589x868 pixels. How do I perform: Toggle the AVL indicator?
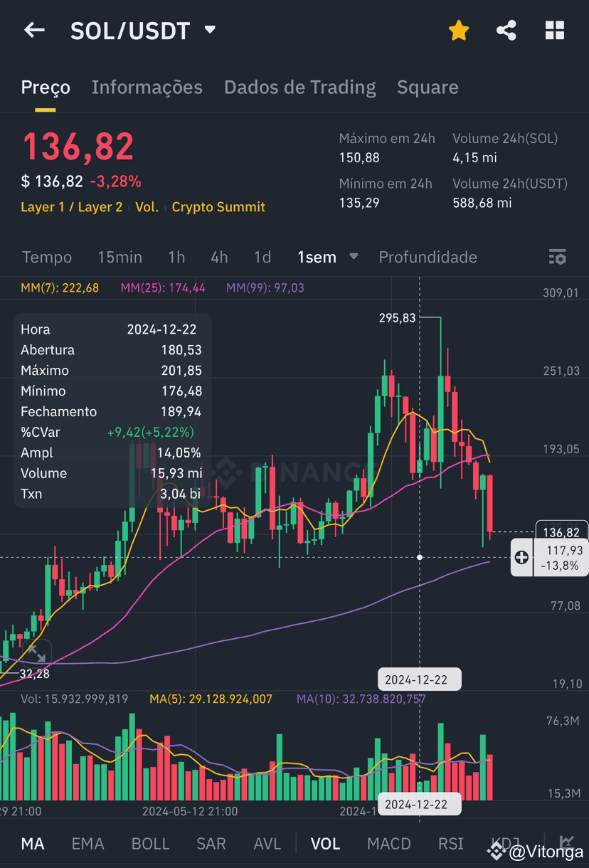pyautogui.click(x=267, y=844)
